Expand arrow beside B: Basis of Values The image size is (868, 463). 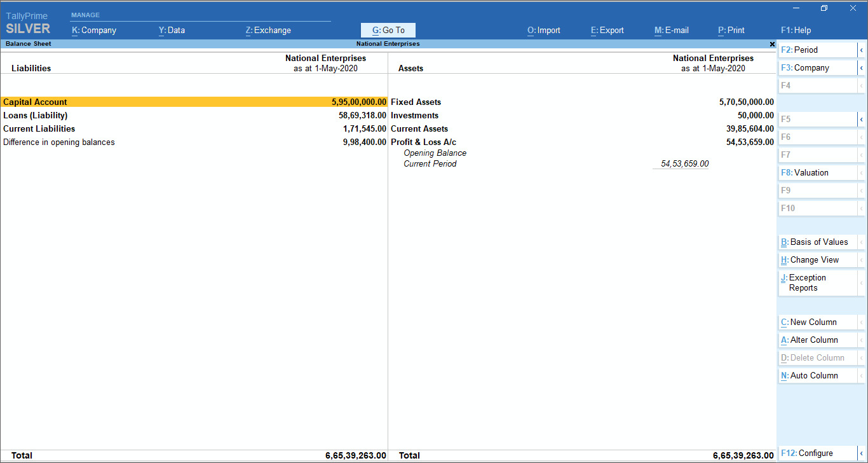pos(862,242)
